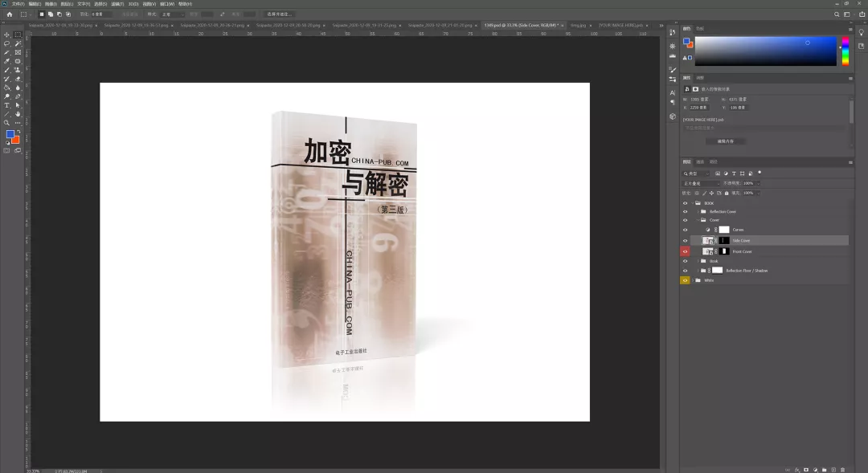868x473 pixels.
Task: Click the Home icon in options bar
Action: click(10, 14)
